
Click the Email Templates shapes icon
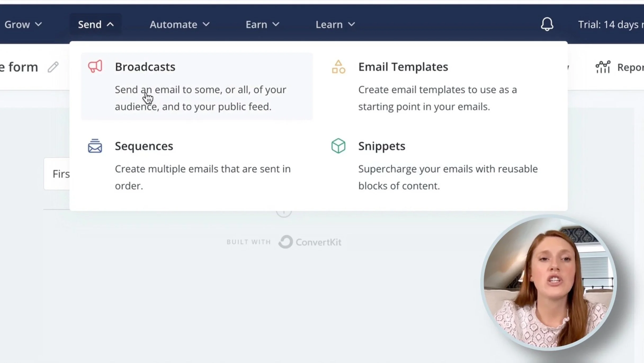point(338,67)
